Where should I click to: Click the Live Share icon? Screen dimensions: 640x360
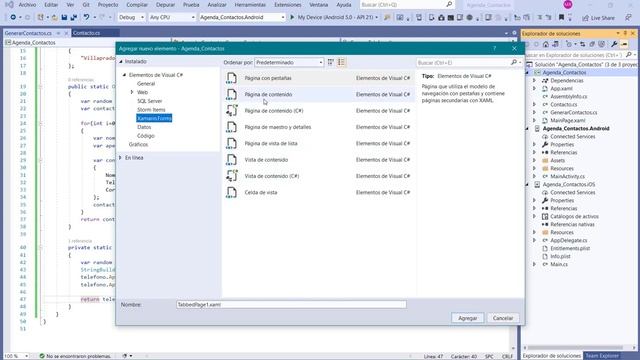[x=586, y=18]
